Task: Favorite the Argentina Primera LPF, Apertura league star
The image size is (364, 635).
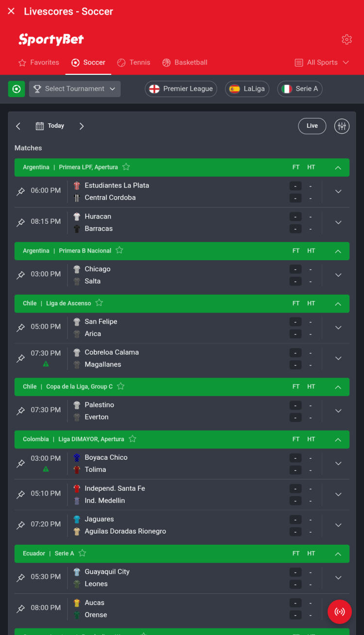Action: point(126,167)
